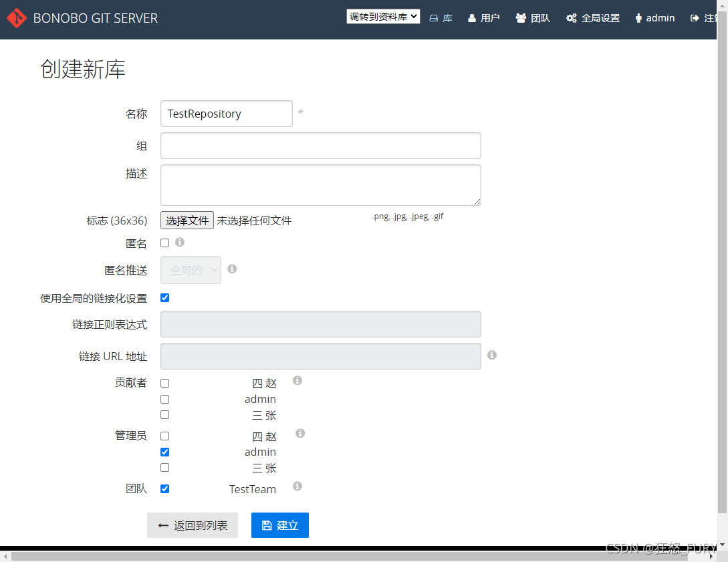728x562 pixels.
Task: Open the 用户 users page
Action: pos(483,18)
